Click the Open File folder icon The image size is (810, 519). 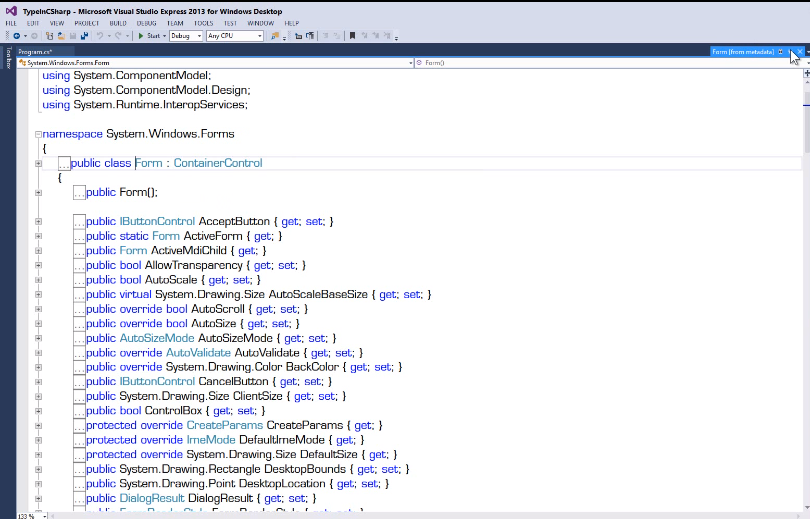click(61, 36)
